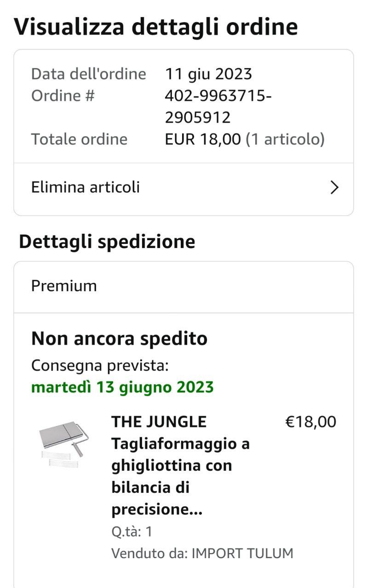367x588 pixels.
Task: Tap the Totale ordine label
Action: coord(79,139)
